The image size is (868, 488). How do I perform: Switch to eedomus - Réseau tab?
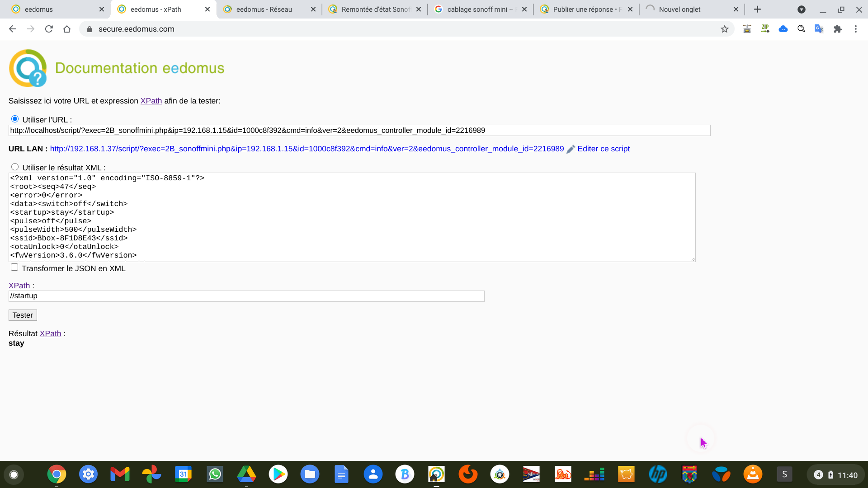tap(269, 9)
